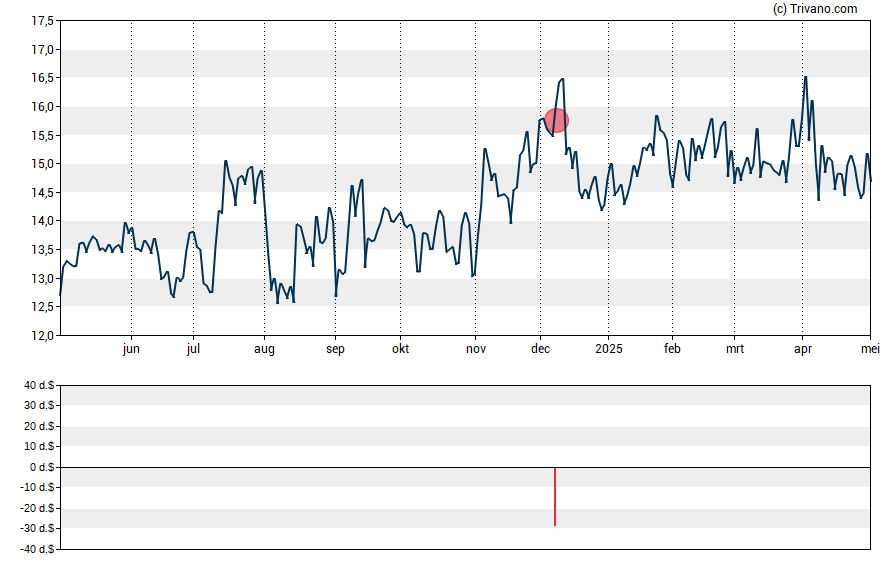Click the '10 d.$' axis label
Screen dimensions: 888x565
point(39,447)
